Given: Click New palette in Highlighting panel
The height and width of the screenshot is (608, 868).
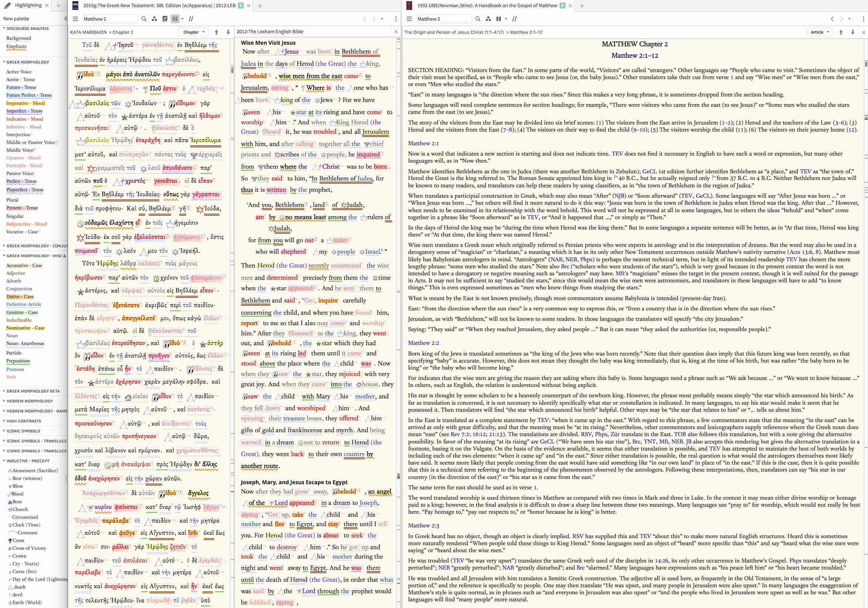Looking at the screenshot, I should coord(16,18).
